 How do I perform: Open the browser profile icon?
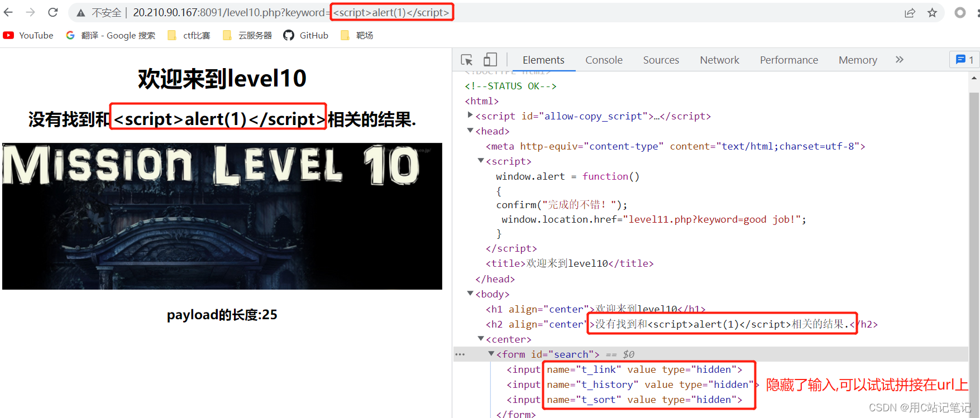pyautogui.click(x=960, y=12)
